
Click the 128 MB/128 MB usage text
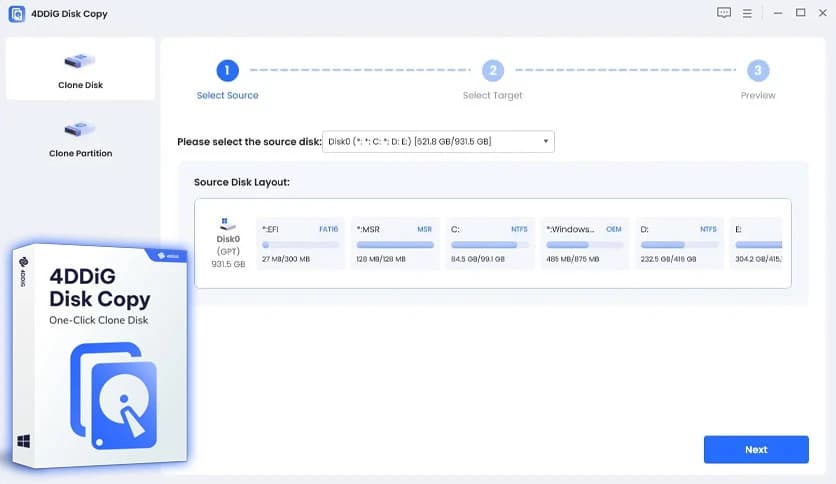click(x=381, y=259)
